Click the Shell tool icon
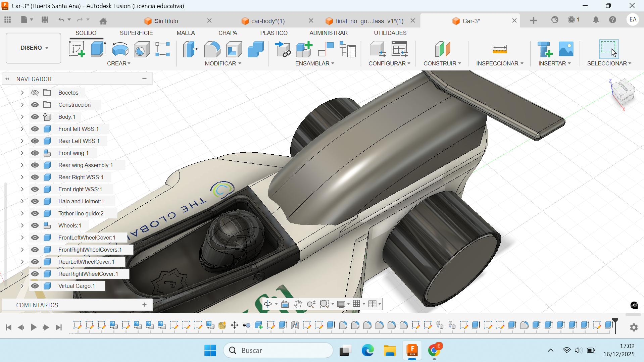This screenshot has width=644, height=362. 234,49
